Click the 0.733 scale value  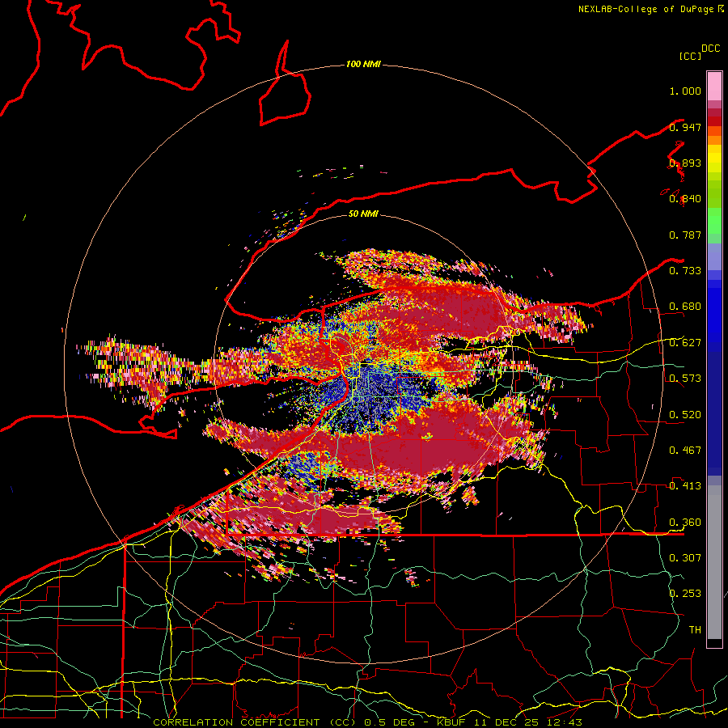[685, 271]
